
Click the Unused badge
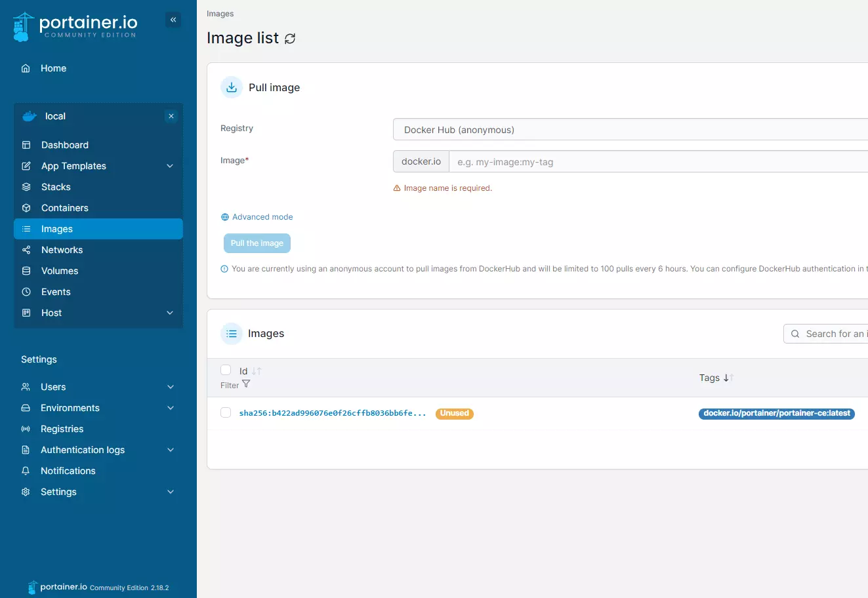click(x=455, y=413)
